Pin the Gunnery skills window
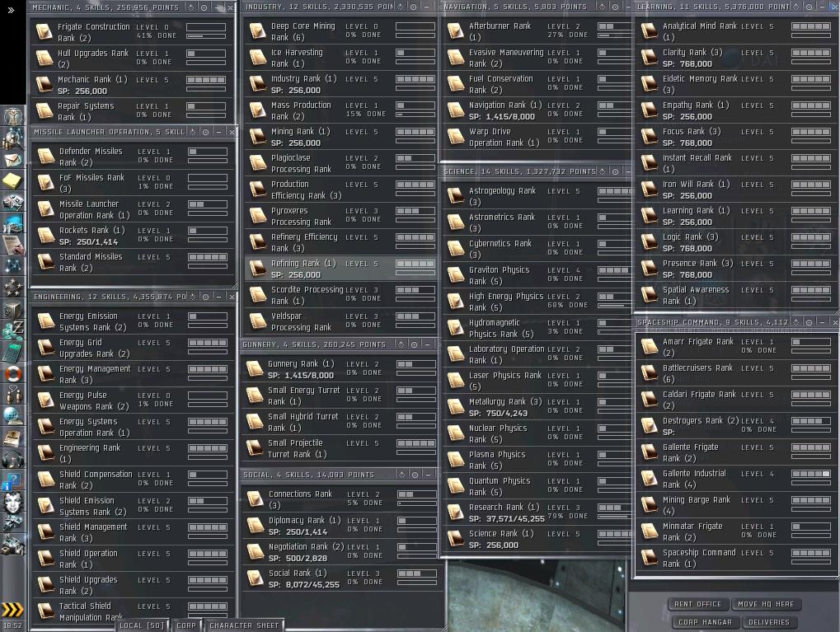 [x=401, y=344]
